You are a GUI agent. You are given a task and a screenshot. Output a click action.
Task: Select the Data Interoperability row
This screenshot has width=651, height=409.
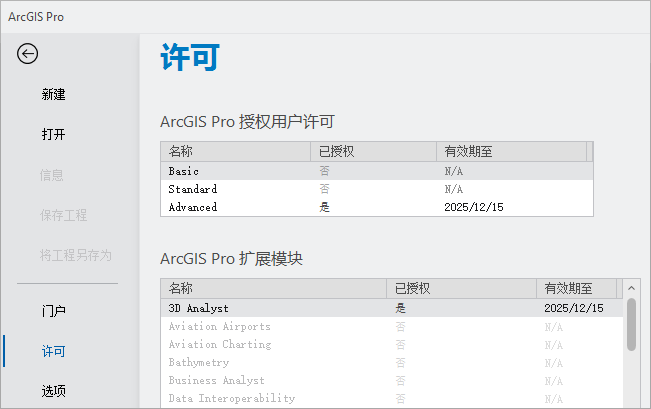392,398
